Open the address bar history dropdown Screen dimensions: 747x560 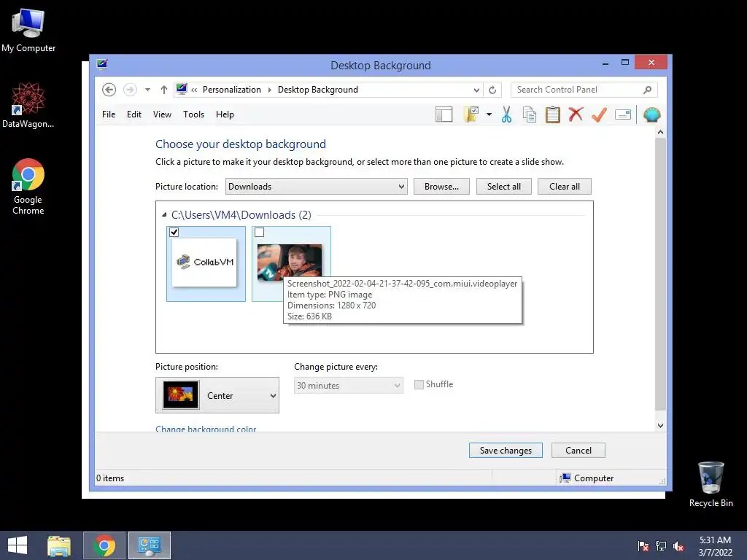(476, 90)
